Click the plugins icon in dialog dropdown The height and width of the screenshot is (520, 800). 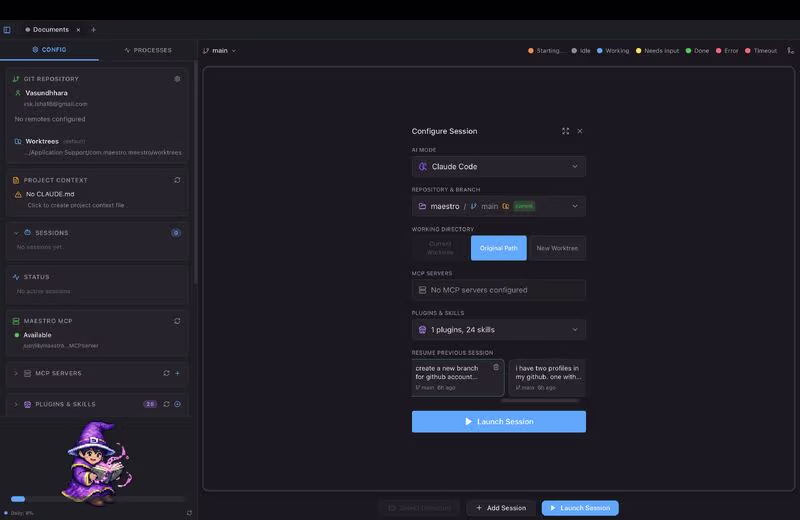(422, 330)
